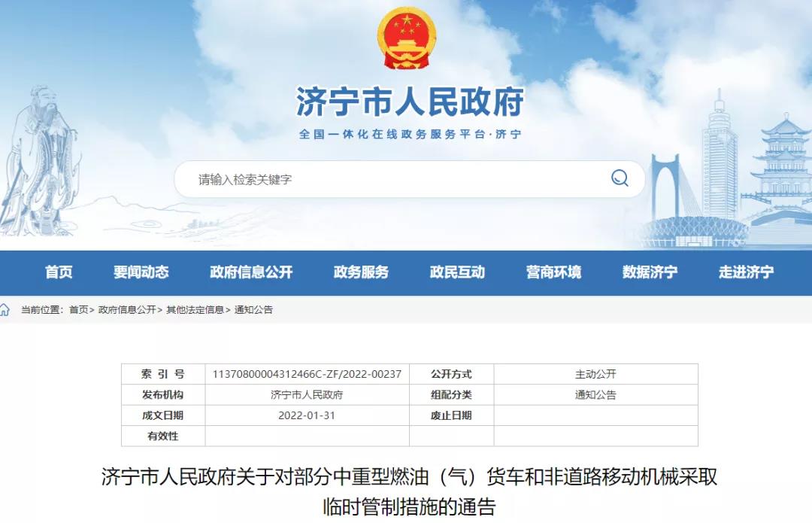Open the 数据济宁 navigation item
The height and width of the screenshot is (523, 812).
(650, 272)
